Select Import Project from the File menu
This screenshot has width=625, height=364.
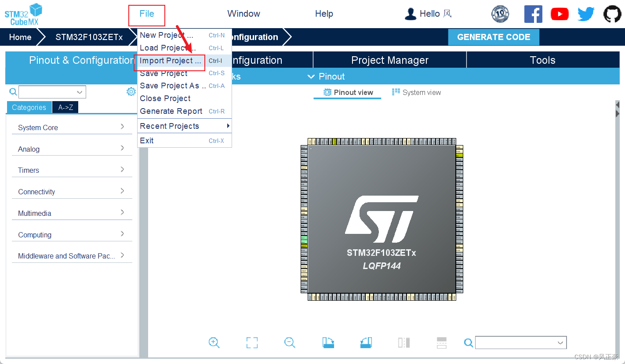click(169, 61)
